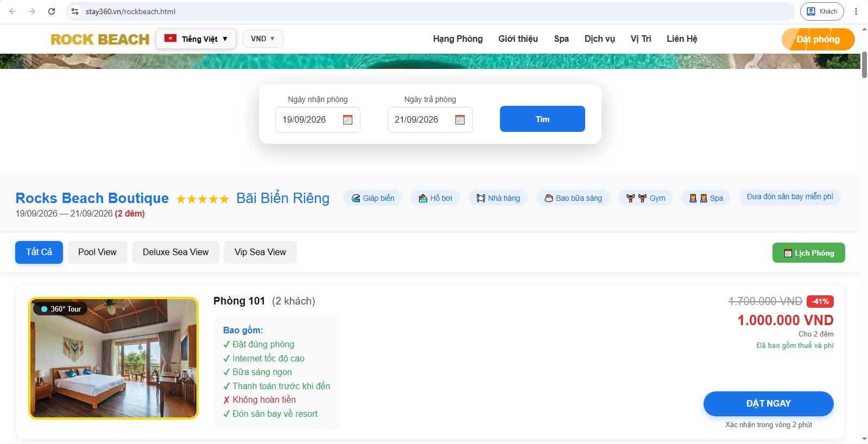Open the Khách profile button
The height and width of the screenshot is (444, 868).
(822, 11)
